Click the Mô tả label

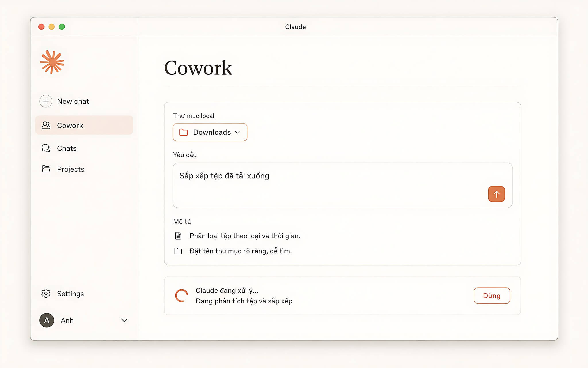[x=182, y=221]
